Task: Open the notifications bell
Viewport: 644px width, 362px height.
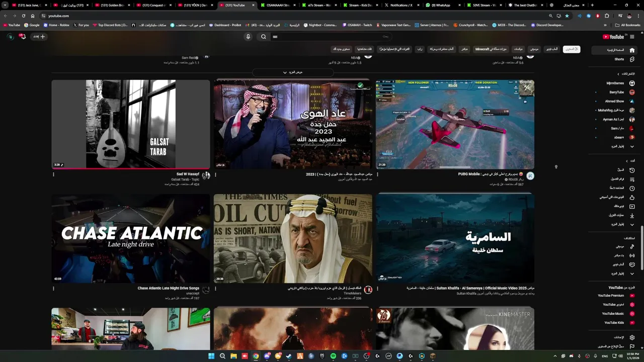Action: point(23,37)
